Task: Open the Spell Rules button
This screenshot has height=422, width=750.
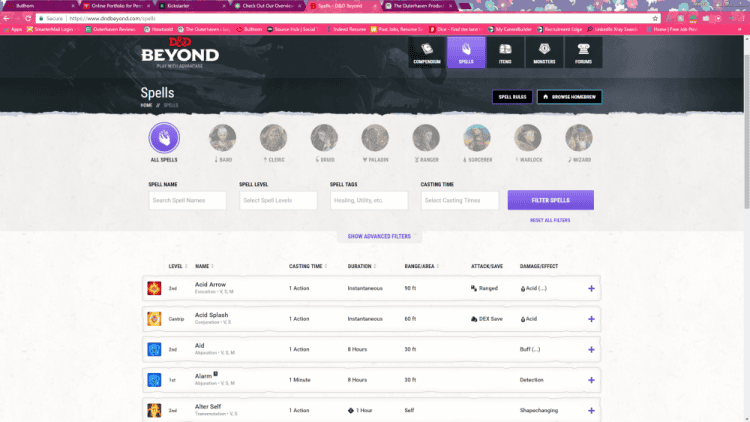Action: tap(512, 97)
